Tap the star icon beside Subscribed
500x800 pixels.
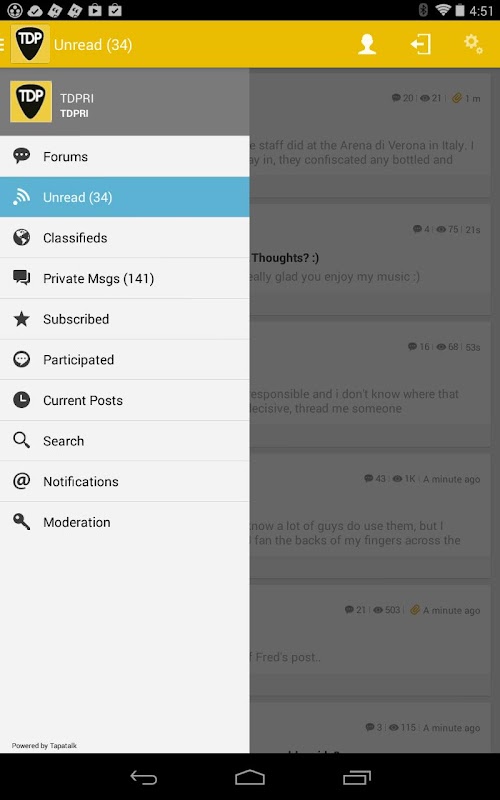21,319
